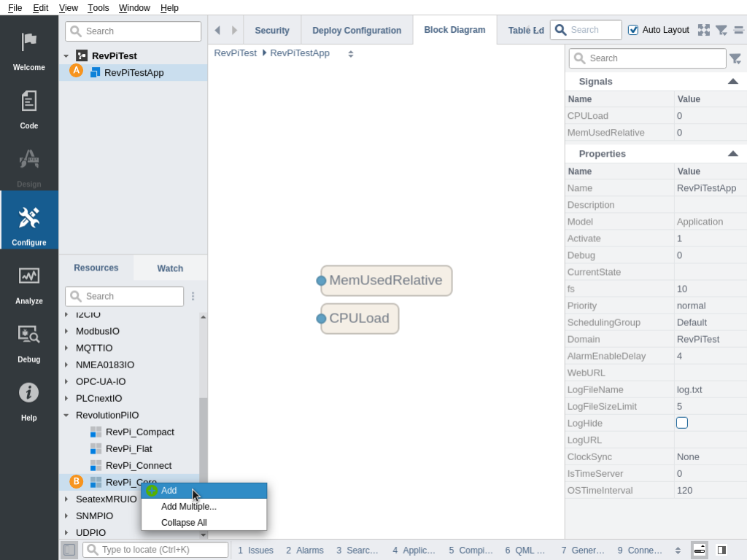Toggle the left sidebar visibility button
This screenshot has height=560, width=747.
(69, 550)
